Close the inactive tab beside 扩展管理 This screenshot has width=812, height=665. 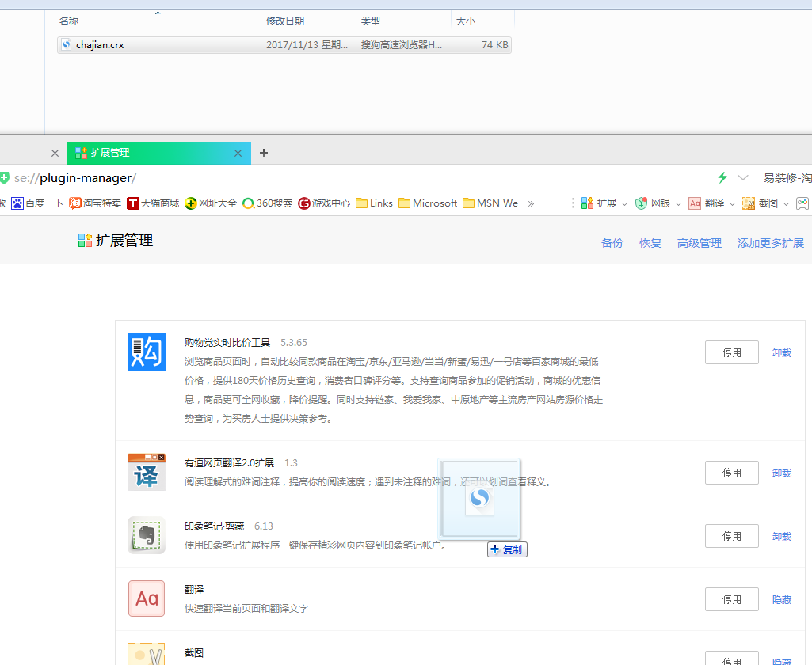click(x=55, y=153)
